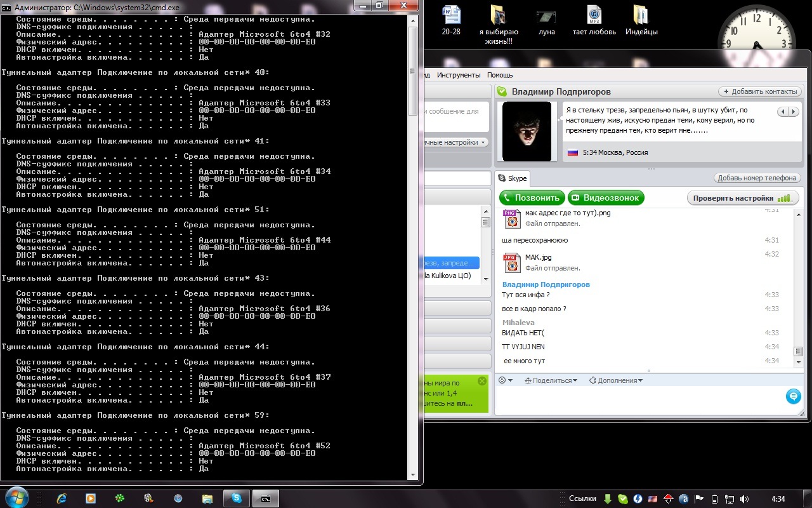Select the Skype conversation tab
Image resolution: width=812 pixels, height=508 pixels.
coord(513,178)
